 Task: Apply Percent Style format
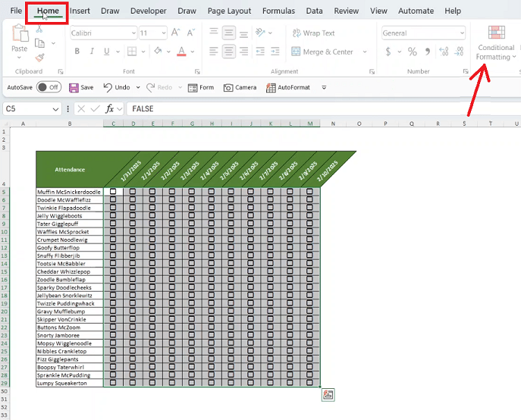[413, 52]
